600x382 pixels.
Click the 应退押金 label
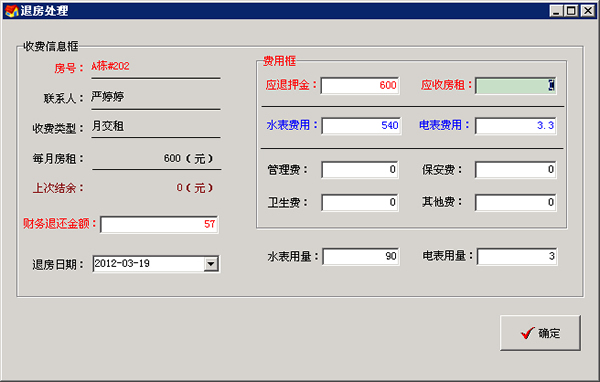click(x=291, y=85)
